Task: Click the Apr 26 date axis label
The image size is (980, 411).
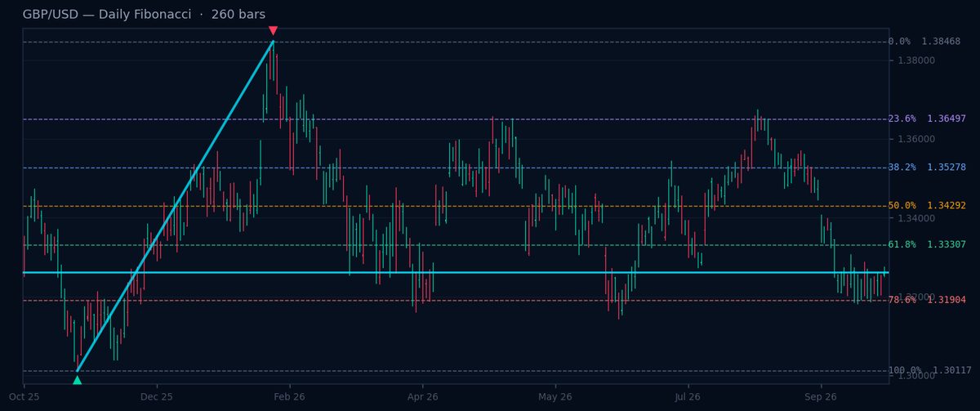Action: click(x=422, y=397)
